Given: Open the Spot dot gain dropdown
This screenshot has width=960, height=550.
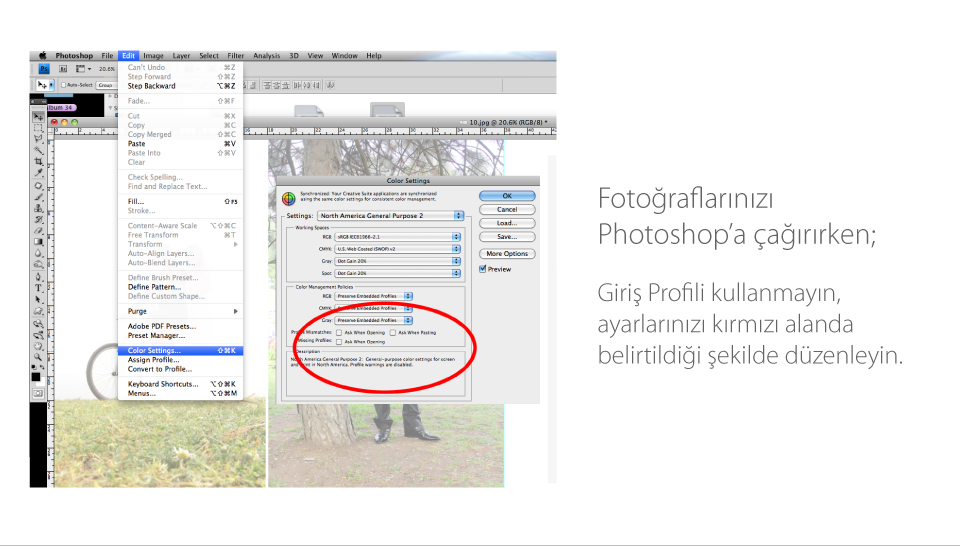Looking at the screenshot, I should 397,273.
